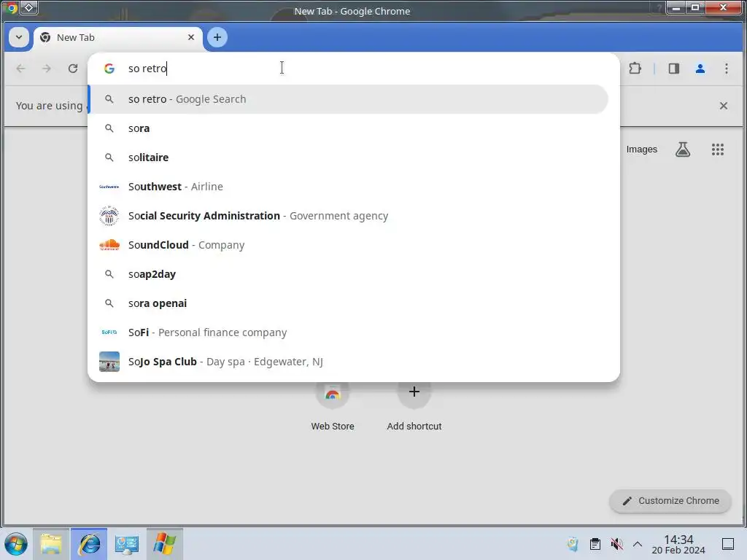747x560 pixels.
Task: Select 'so retro - Google Search' suggestion
Action: point(349,99)
